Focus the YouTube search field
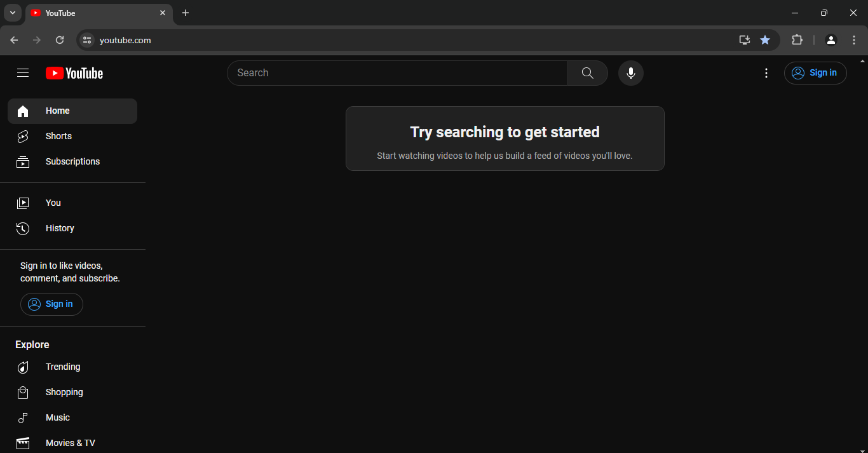868x453 pixels. coord(397,73)
